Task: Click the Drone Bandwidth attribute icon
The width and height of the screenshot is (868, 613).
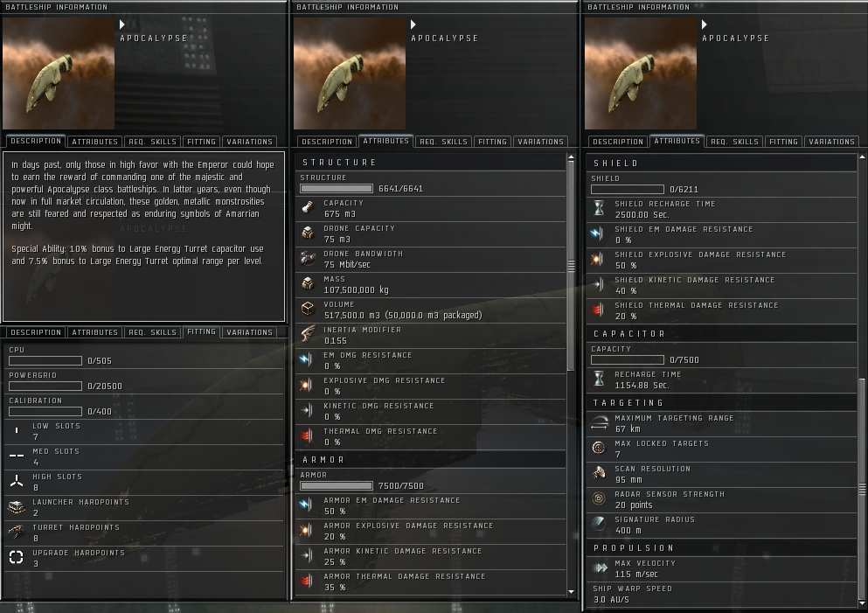Action: 308,259
